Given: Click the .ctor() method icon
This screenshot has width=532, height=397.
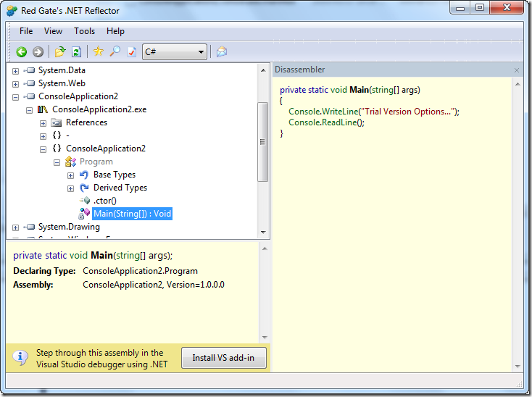Looking at the screenshot, I should point(85,201).
